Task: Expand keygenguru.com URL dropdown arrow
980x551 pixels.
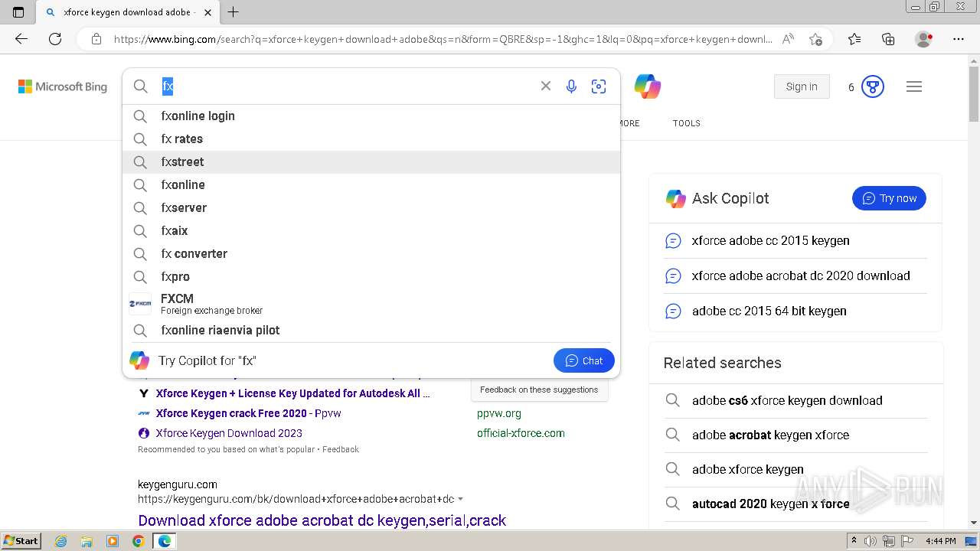Action: click(461, 499)
